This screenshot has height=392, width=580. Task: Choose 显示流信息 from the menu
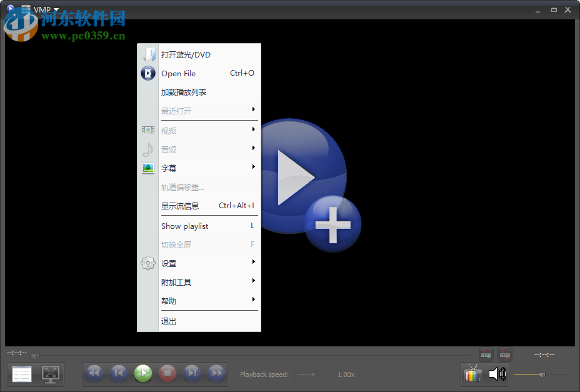[181, 205]
